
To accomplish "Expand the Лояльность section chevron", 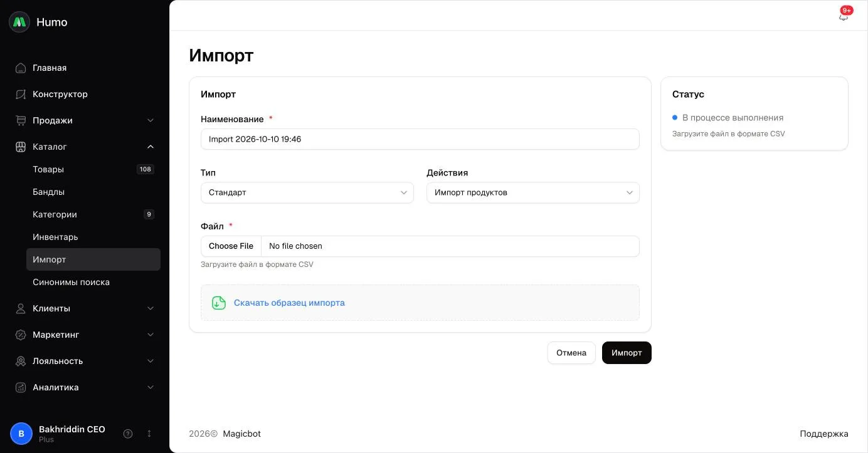I will click(151, 361).
